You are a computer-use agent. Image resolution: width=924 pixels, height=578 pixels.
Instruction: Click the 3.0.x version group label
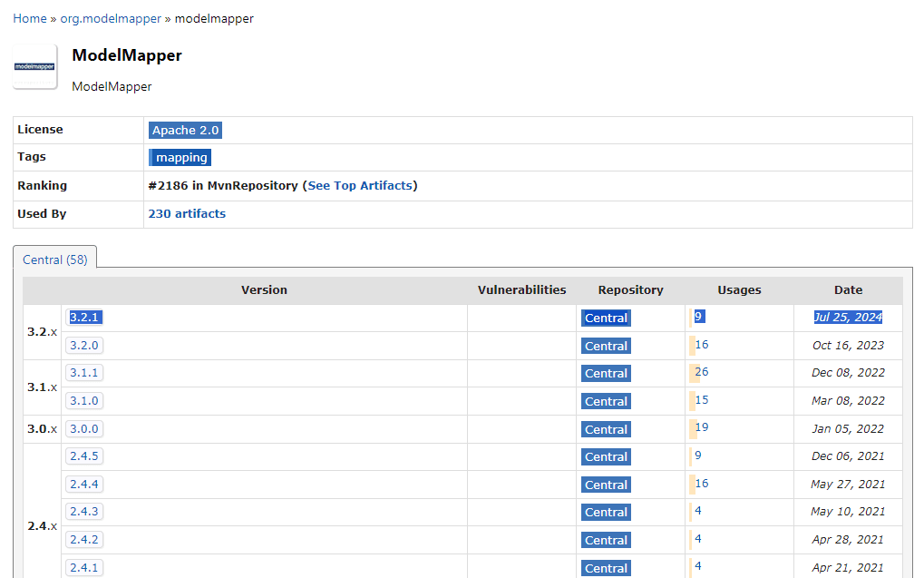pos(42,429)
